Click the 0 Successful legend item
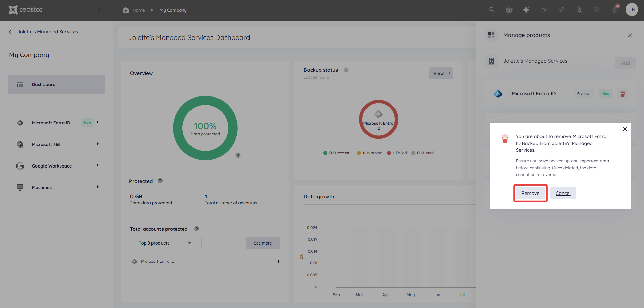The width and height of the screenshot is (644, 308). [338, 153]
